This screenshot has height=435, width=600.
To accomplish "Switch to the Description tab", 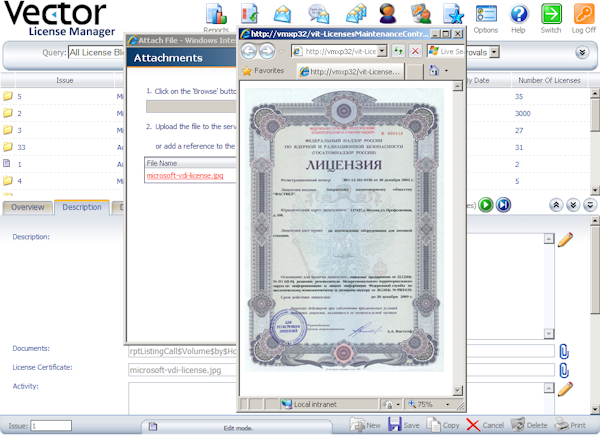I will [x=82, y=207].
